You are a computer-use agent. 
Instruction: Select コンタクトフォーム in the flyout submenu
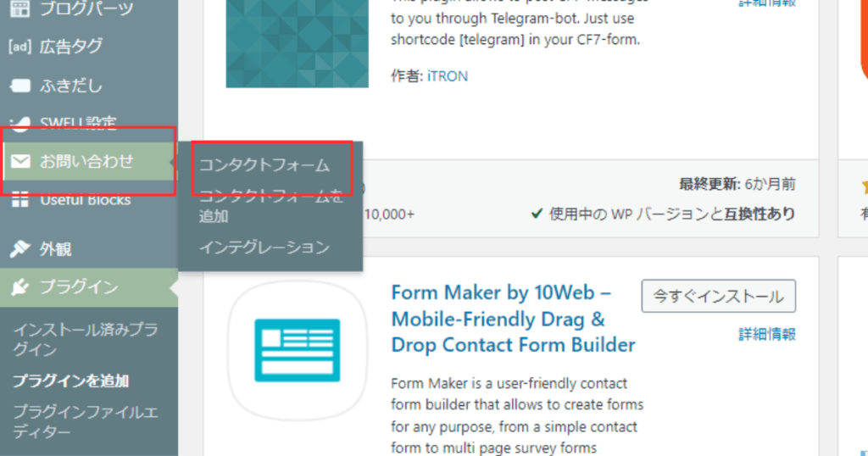pos(264,165)
